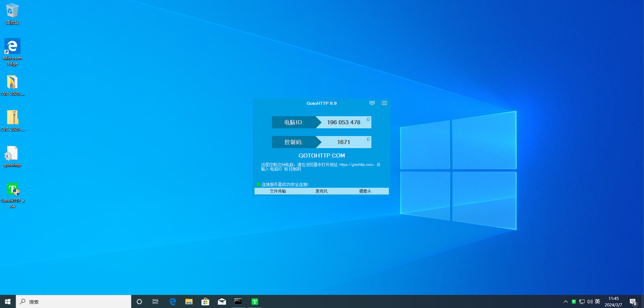Select the gotohttp config file icon
Image resolution: width=644 pixels, height=308 pixels.
click(12, 157)
